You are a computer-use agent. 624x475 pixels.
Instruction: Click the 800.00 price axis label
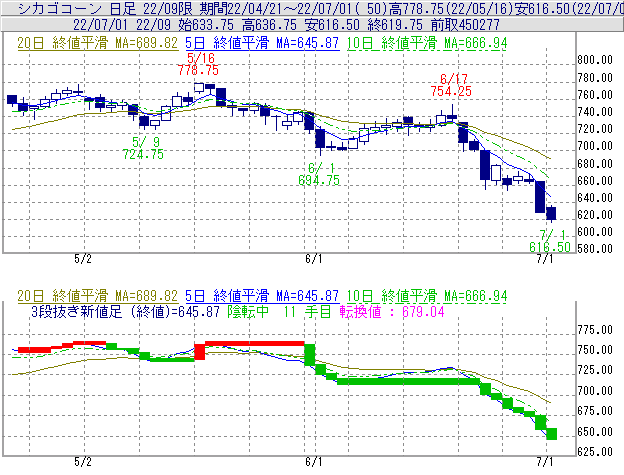pyautogui.click(x=595, y=60)
